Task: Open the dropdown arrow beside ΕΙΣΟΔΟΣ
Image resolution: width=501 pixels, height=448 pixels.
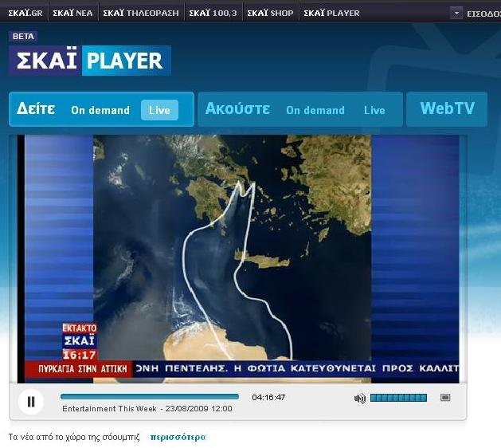Action: [456, 13]
